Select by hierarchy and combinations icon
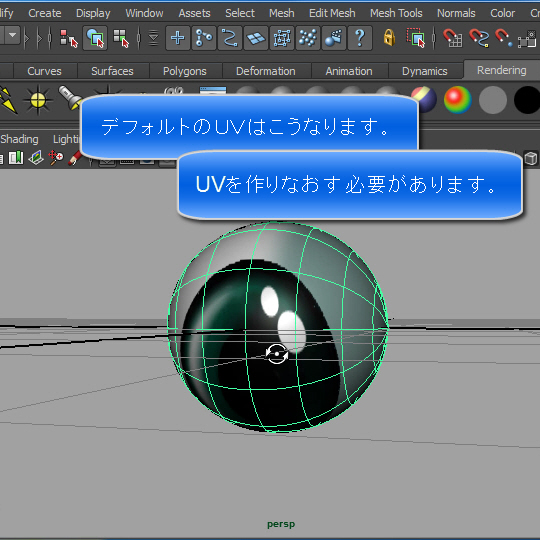Viewport: 540px width, 540px height. click(69, 38)
